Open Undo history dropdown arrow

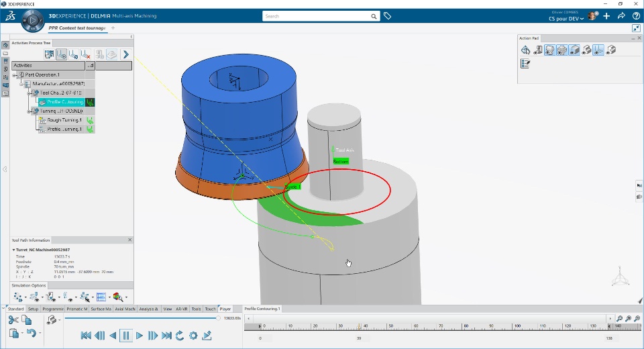pyautogui.click(x=40, y=334)
